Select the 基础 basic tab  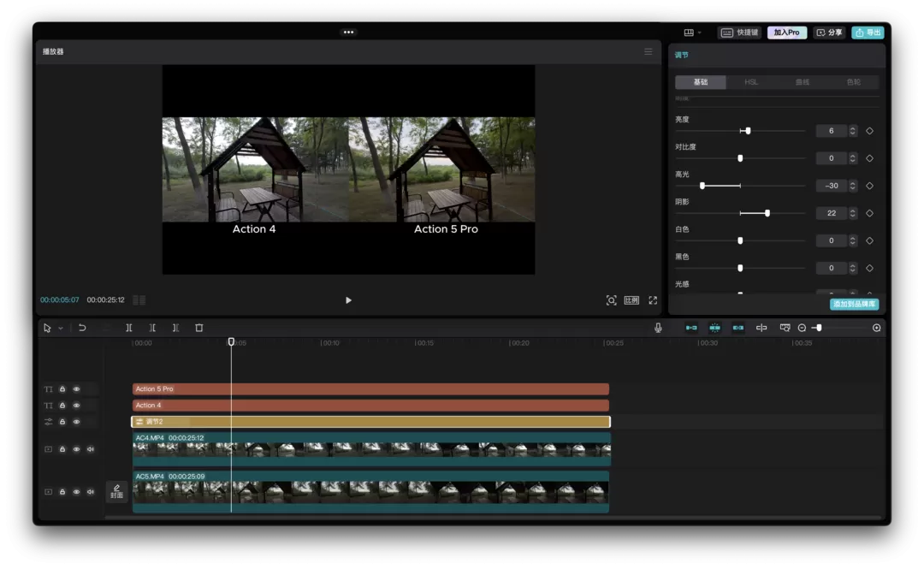click(701, 82)
